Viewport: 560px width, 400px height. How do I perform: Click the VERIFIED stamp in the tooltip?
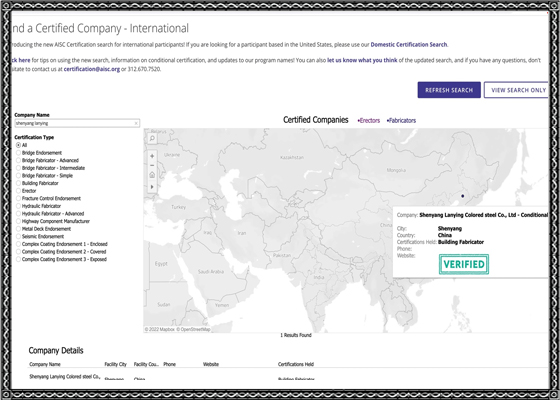tap(464, 264)
